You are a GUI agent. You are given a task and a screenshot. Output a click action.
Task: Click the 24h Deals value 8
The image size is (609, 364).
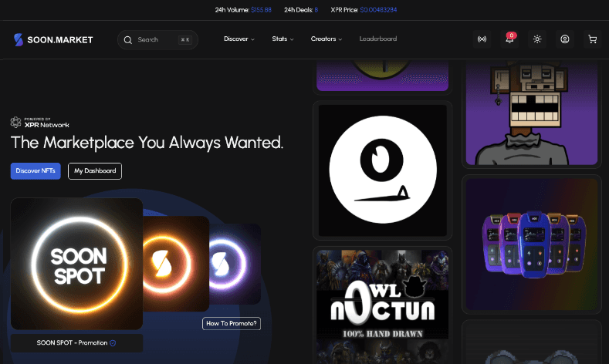[x=316, y=10]
